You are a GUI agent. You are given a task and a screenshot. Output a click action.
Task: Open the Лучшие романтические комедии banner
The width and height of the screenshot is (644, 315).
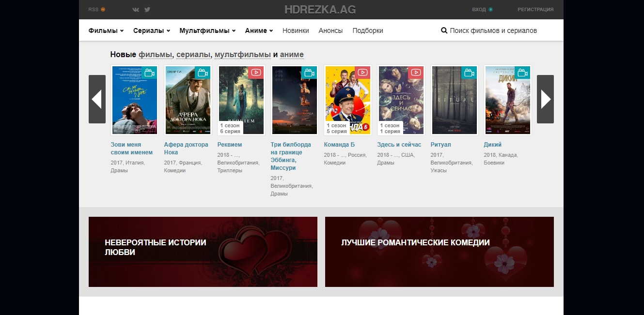click(439, 252)
